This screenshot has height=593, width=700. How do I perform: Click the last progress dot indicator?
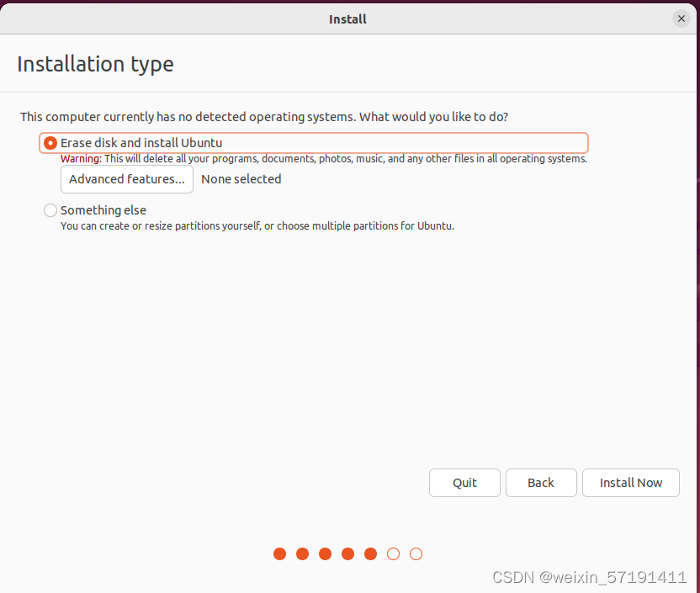416,553
